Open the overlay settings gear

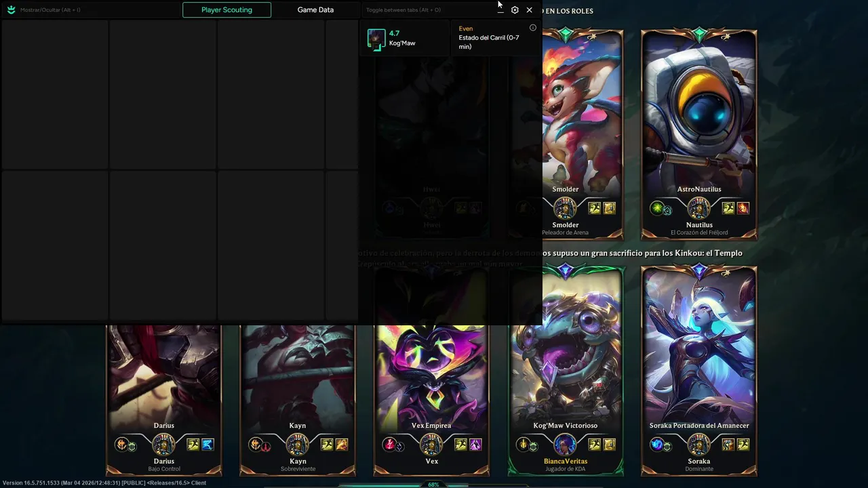(x=515, y=10)
